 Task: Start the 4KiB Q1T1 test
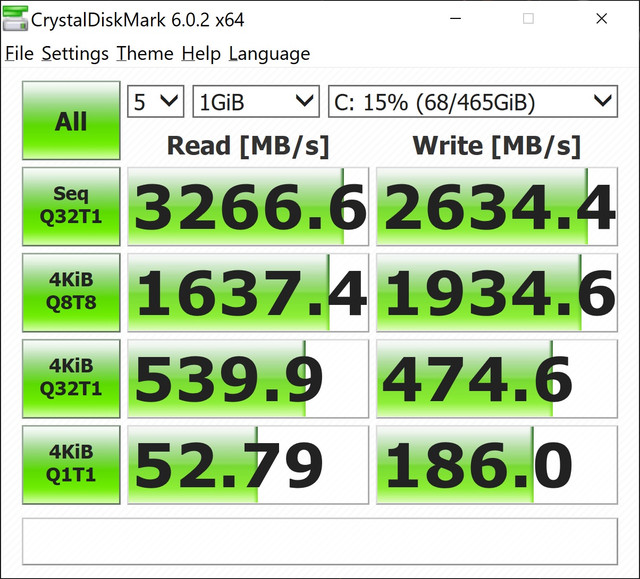(71, 465)
